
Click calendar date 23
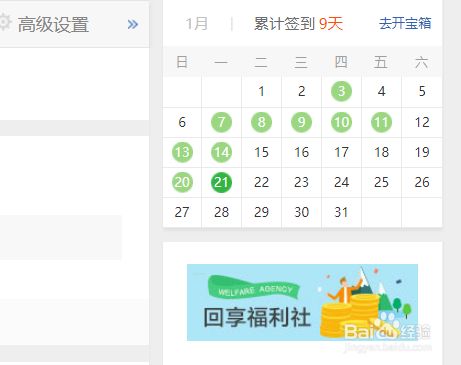tap(301, 182)
